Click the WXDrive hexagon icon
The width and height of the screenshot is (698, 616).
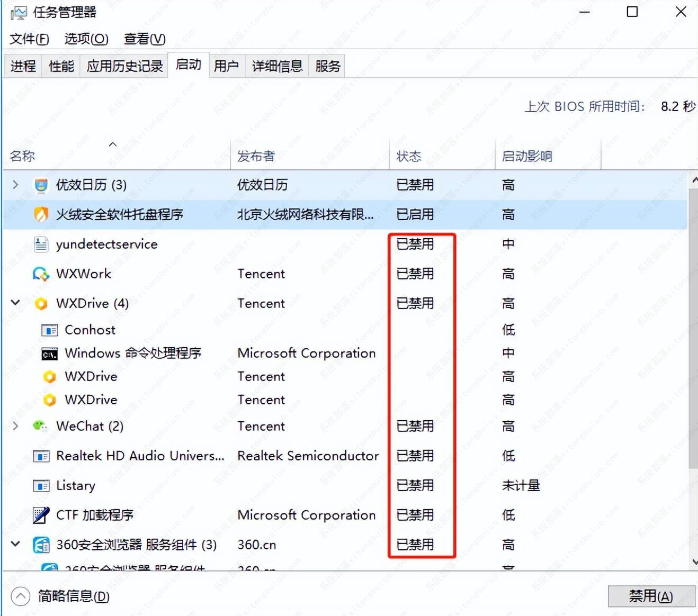(x=40, y=303)
